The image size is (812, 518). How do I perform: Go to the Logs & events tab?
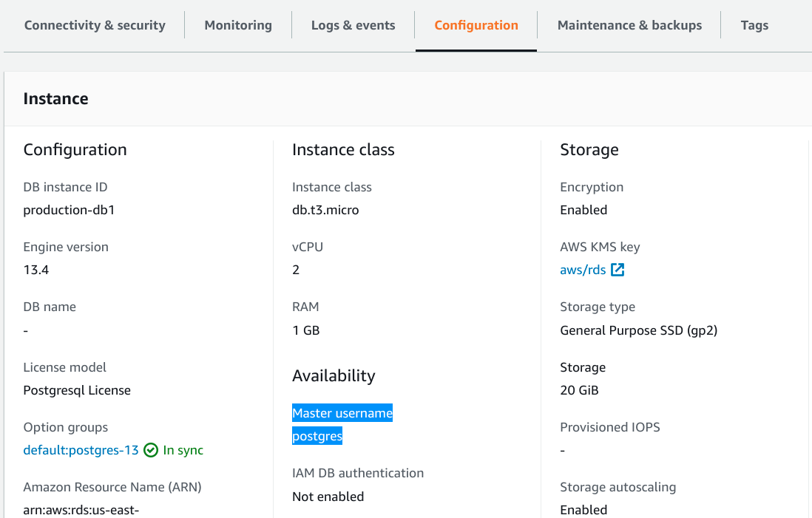pyautogui.click(x=353, y=25)
